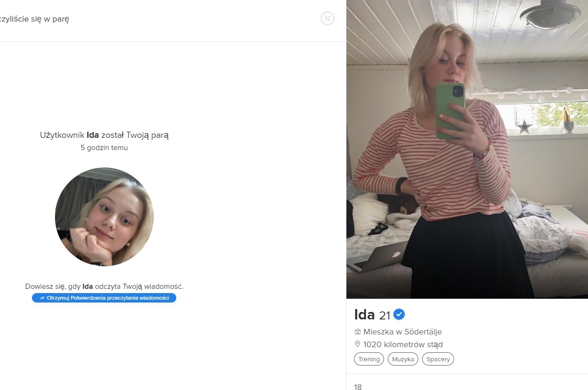Click bold Ida in the match message

tap(93, 135)
